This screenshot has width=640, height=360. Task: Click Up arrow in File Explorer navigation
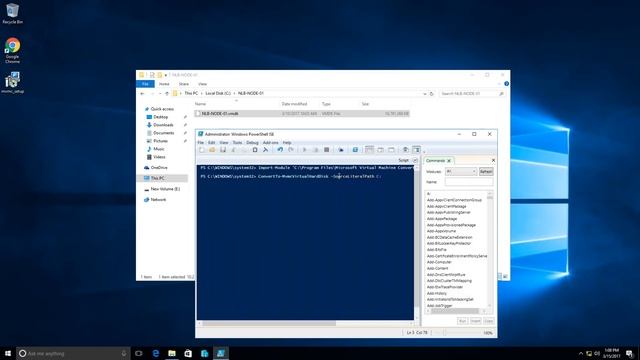tap(167, 93)
